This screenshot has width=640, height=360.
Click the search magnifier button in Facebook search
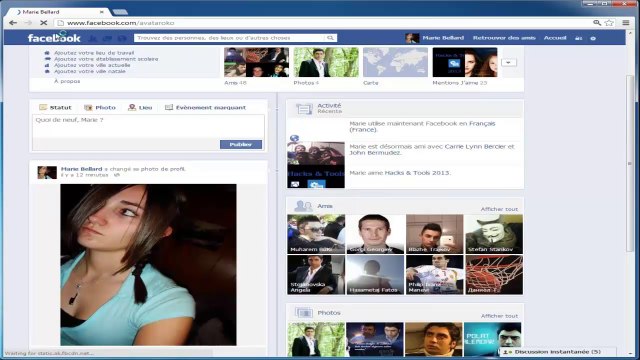(330, 38)
